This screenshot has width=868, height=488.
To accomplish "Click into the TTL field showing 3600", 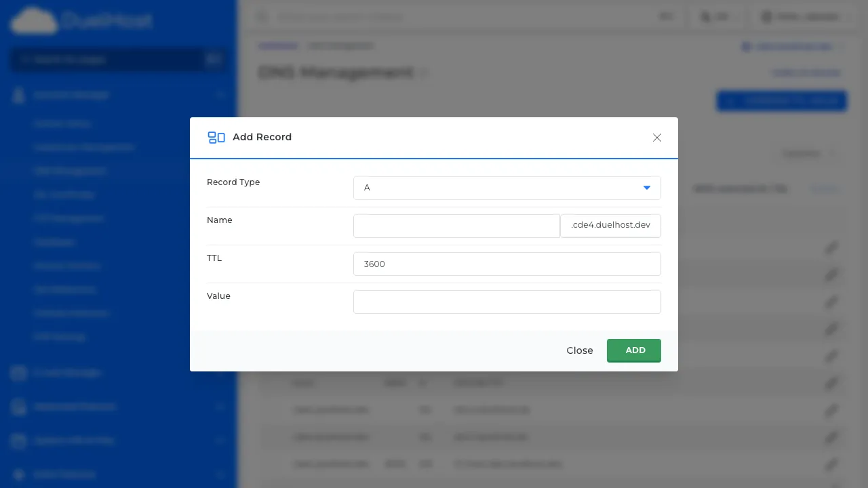I will [507, 264].
